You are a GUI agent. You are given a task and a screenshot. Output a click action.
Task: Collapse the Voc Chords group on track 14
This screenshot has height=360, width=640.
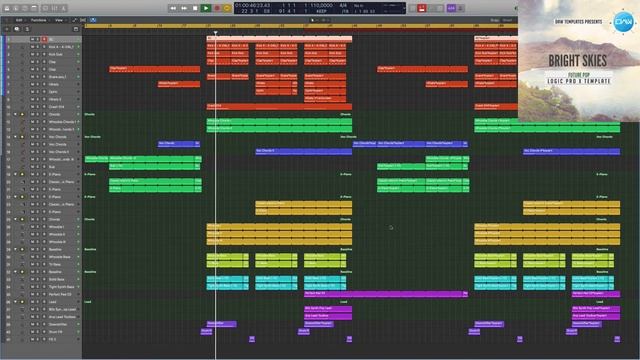16,137
